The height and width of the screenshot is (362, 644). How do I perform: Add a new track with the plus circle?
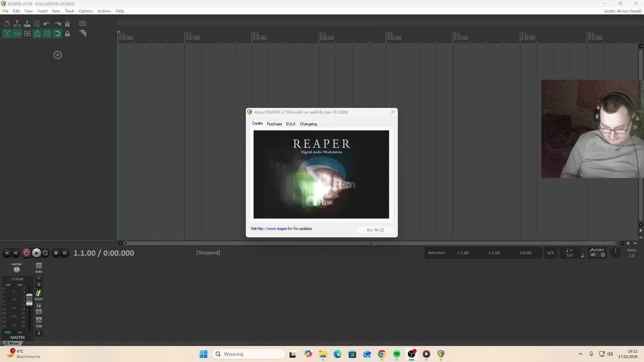[x=57, y=55]
